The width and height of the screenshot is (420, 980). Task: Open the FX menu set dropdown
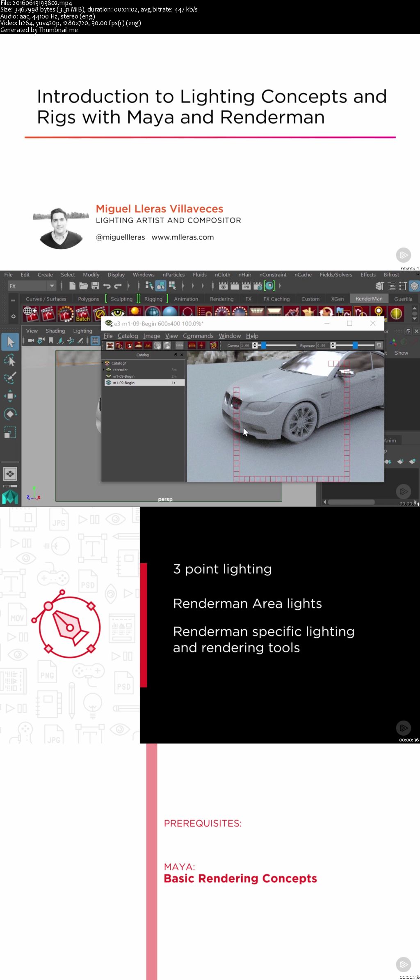32,286
